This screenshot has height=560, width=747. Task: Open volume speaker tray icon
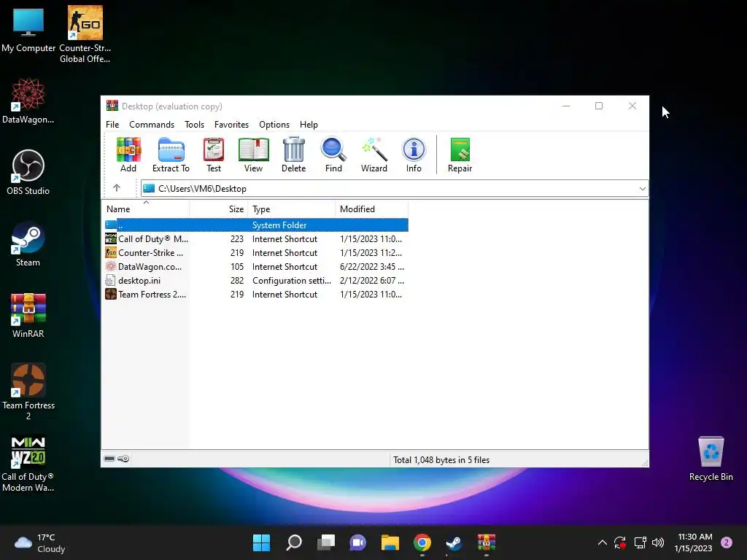pos(658,542)
